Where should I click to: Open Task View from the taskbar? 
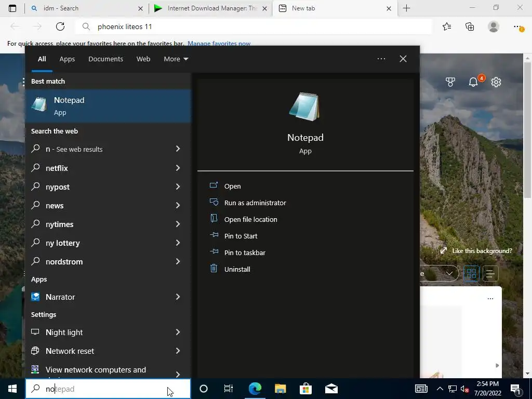pos(229,389)
